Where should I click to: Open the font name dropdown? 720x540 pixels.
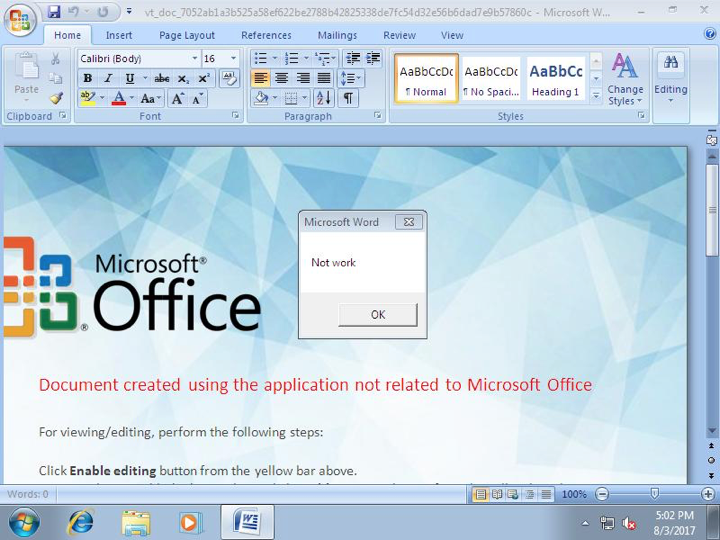click(195, 58)
